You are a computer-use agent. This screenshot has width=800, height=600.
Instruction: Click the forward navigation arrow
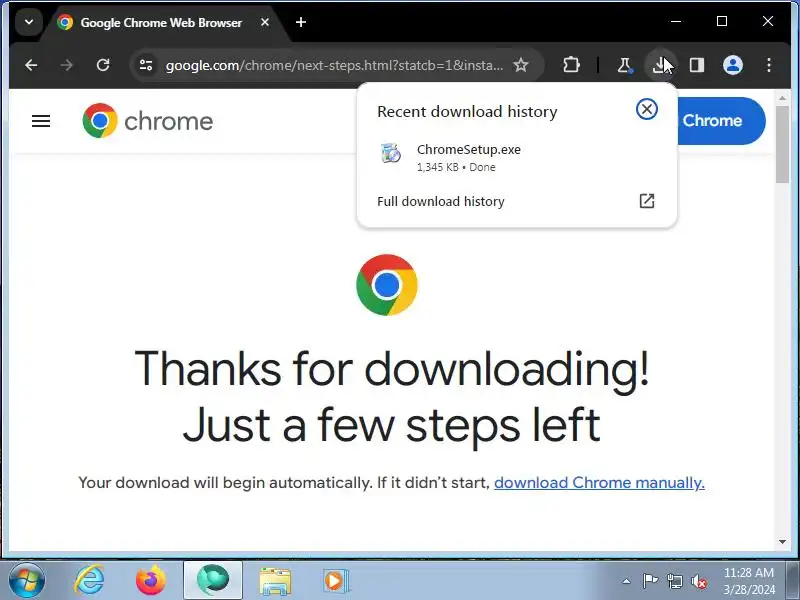[x=67, y=65]
